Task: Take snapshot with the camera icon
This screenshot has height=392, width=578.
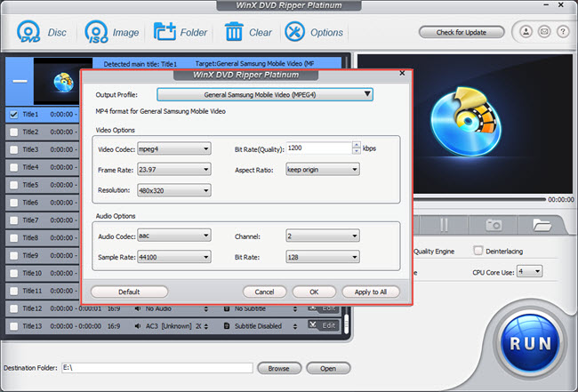Action: (494, 224)
